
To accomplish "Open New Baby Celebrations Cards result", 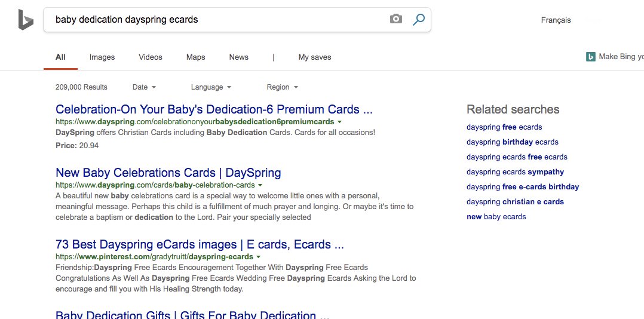I will tap(168, 173).
